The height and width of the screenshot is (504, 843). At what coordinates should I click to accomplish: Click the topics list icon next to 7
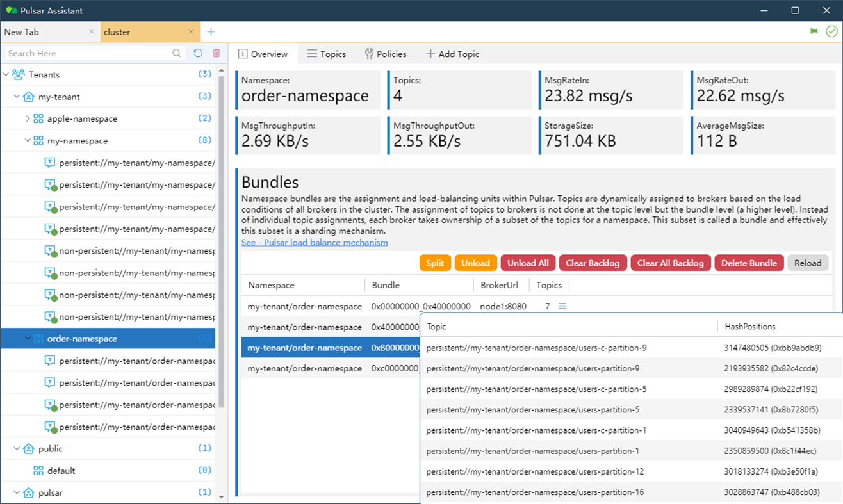tap(562, 306)
